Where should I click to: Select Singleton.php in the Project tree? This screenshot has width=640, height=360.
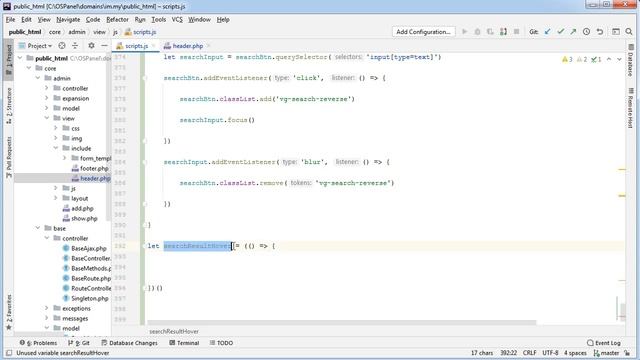pyautogui.click(x=89, y=298)
